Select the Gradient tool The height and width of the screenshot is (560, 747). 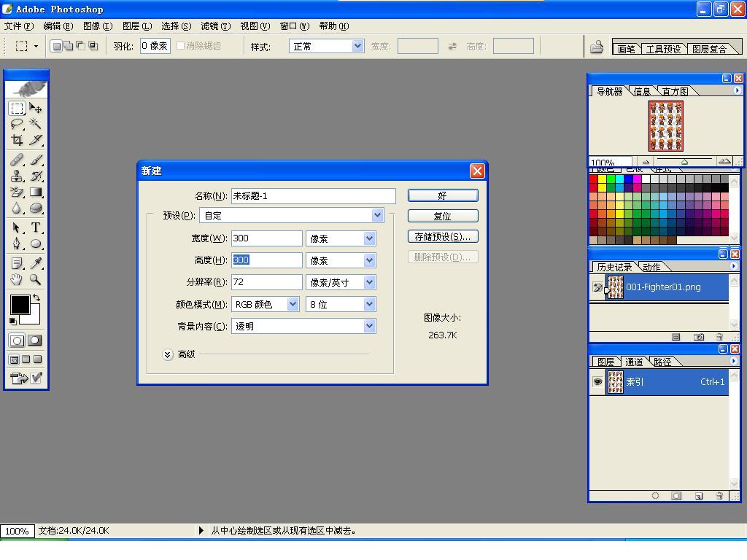[36, 192]
